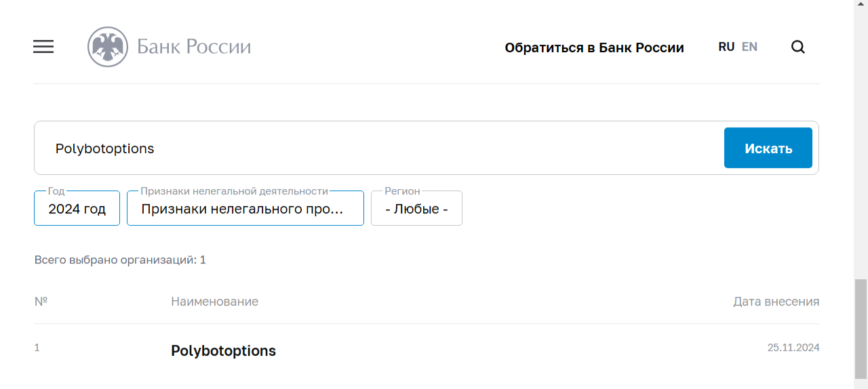
Task: Click the Bank of Russia eagle emblem
Action: click(x=108, y=47)
